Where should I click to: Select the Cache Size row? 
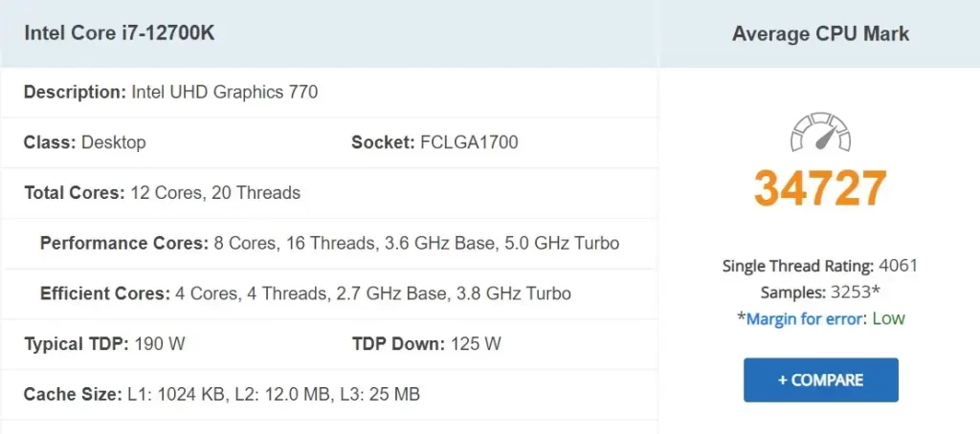click(221, 394)
